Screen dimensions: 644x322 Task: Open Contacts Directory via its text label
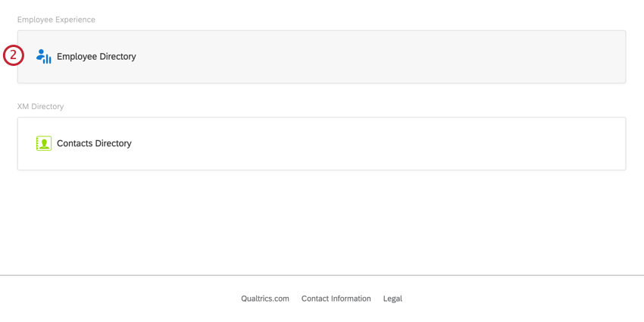94,143
